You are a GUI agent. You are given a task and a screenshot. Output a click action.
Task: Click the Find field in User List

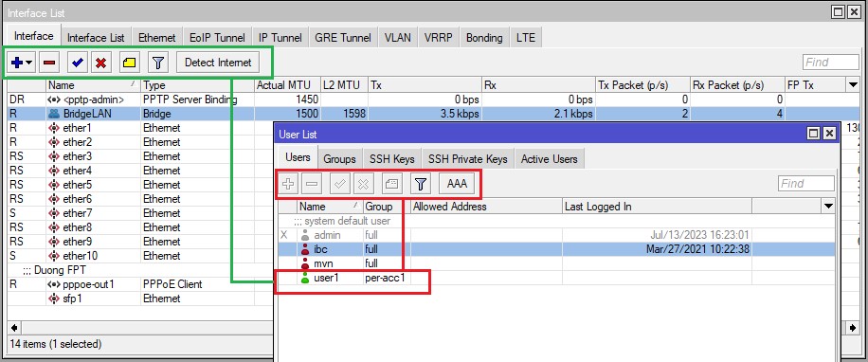click(806, 184)
